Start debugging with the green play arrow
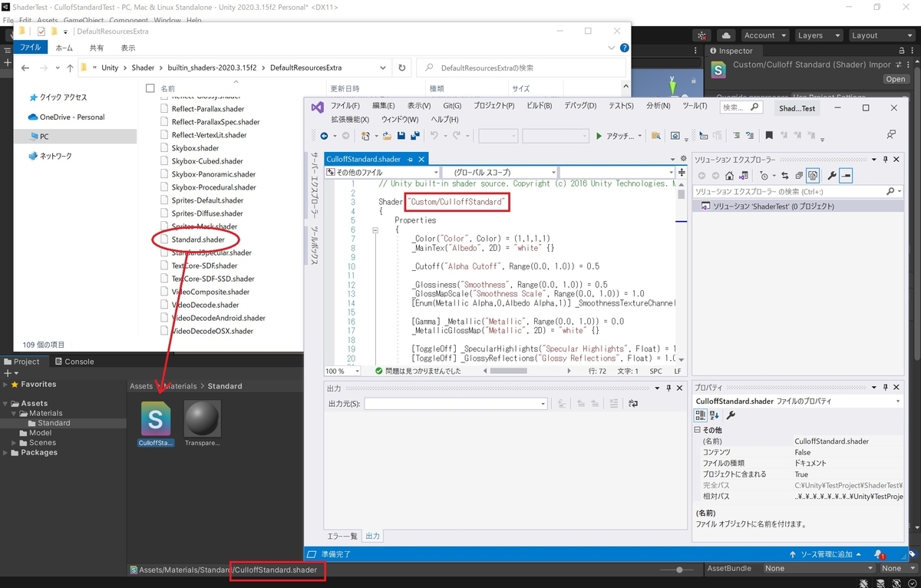Viewport: 921px width, 588px height. pos(599,136)
